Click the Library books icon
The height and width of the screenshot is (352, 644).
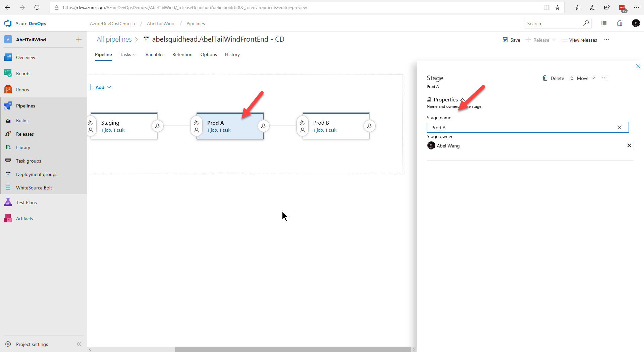click(8, 147)
